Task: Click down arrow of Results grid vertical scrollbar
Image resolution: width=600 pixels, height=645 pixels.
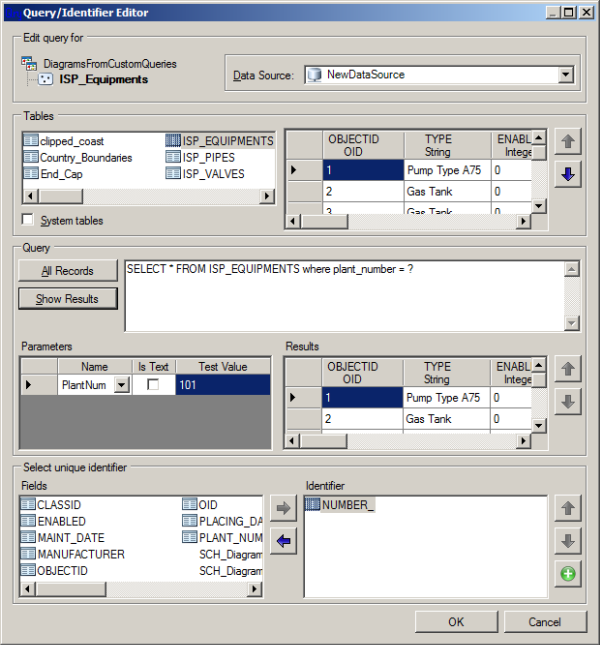Action: tap(539, 425)
